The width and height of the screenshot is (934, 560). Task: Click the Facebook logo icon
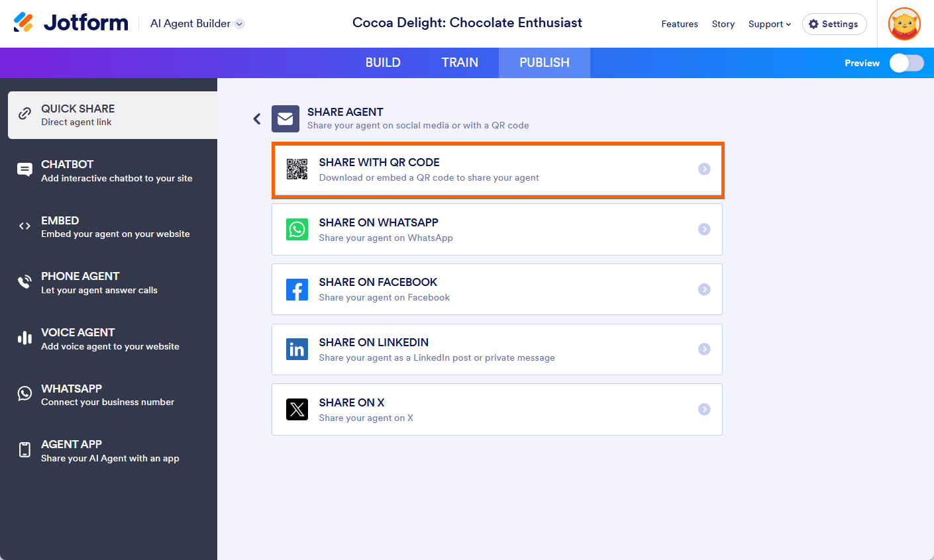297,289
